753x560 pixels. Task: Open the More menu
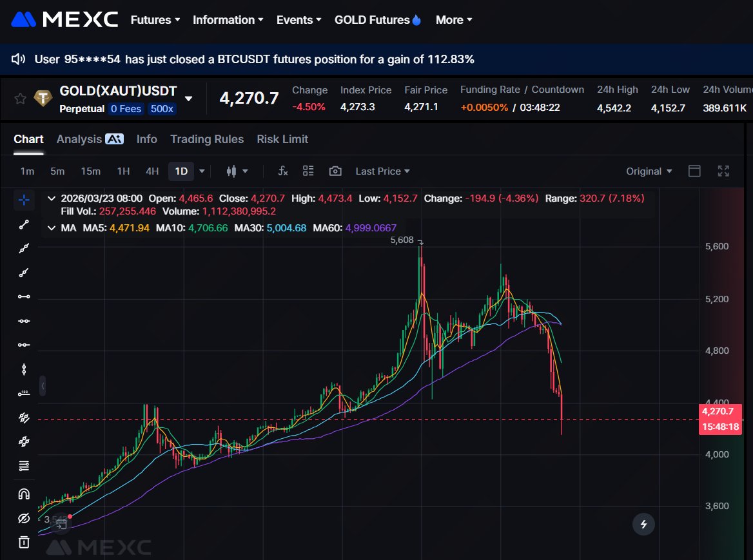coord(453,20)
